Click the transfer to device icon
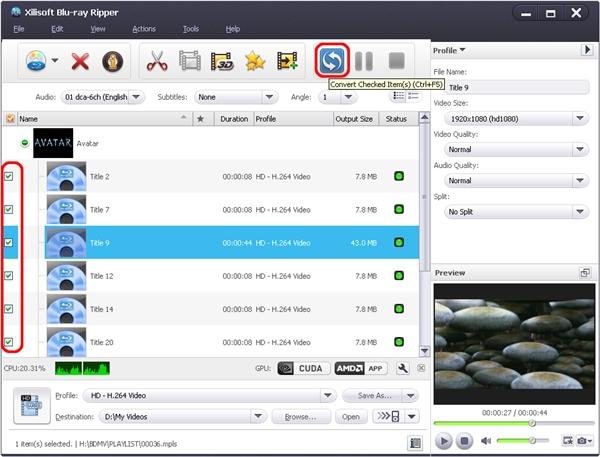 388,416
